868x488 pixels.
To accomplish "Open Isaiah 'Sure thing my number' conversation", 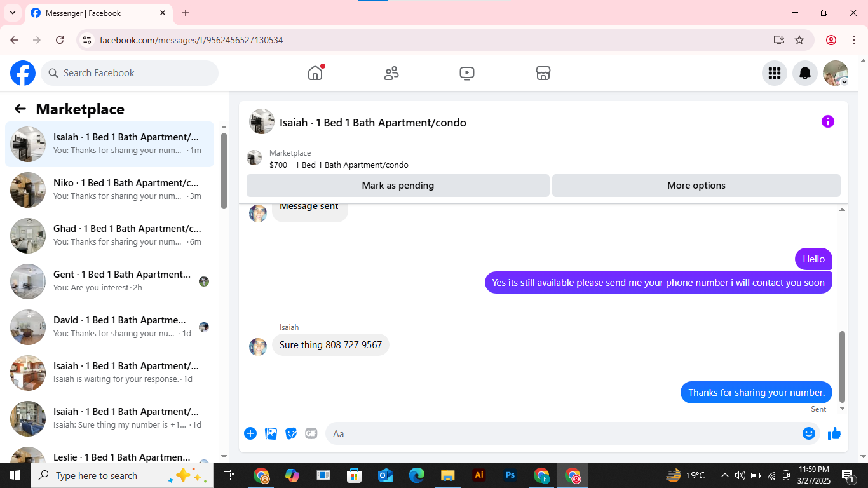I will pos(109,419).
